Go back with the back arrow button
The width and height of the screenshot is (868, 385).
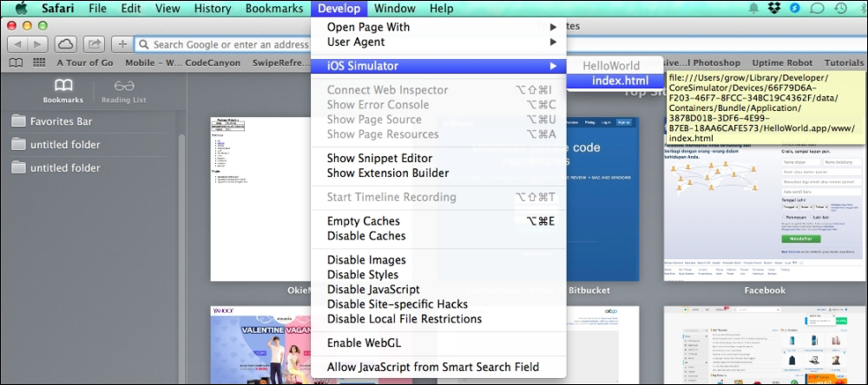(x=17, y=44)
